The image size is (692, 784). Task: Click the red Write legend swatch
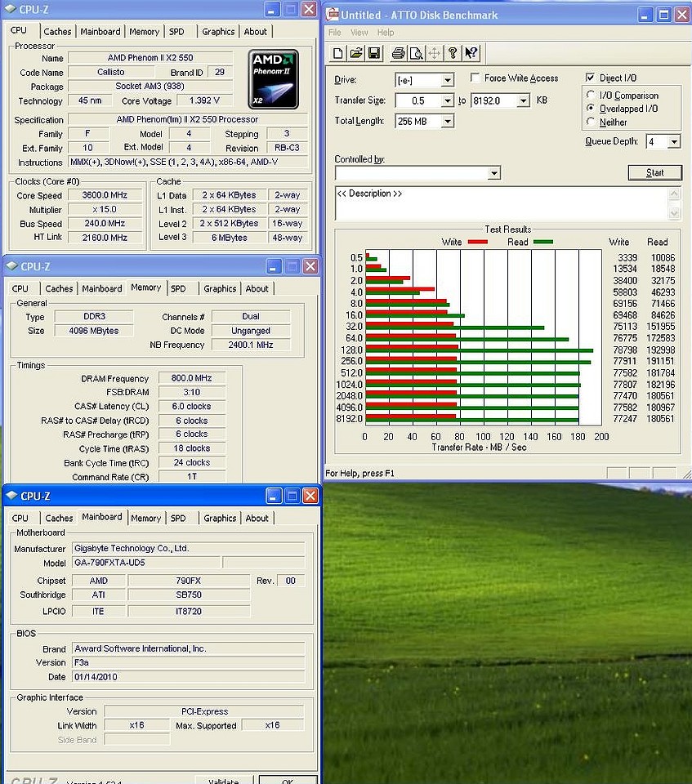[477, 242]
